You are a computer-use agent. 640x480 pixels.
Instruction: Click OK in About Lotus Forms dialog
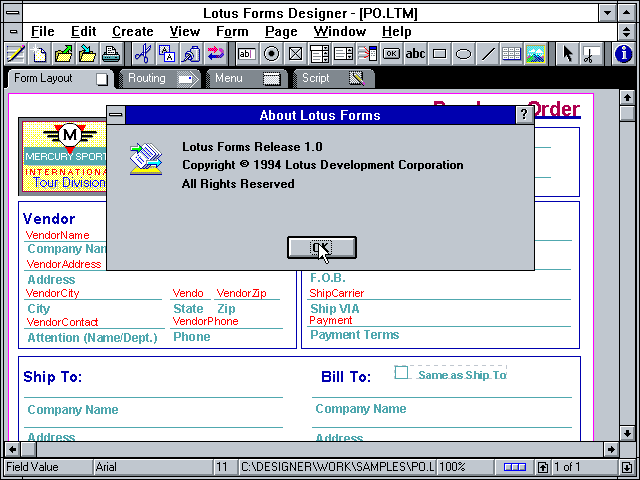tap(322, 247)
